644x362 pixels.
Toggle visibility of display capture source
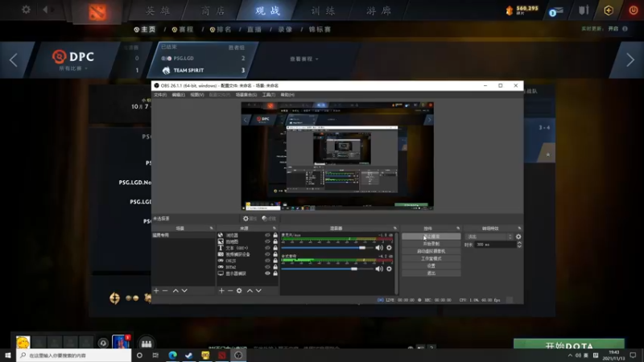267,274
